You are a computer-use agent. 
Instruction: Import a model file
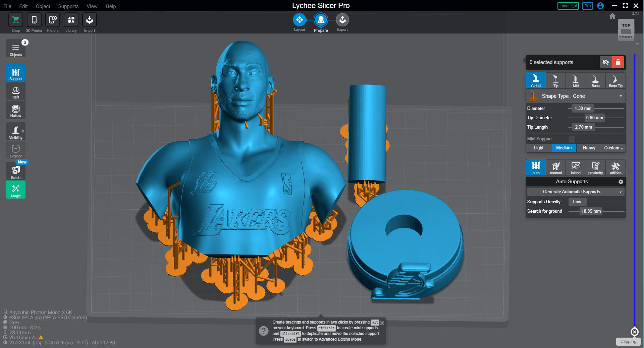89,20
